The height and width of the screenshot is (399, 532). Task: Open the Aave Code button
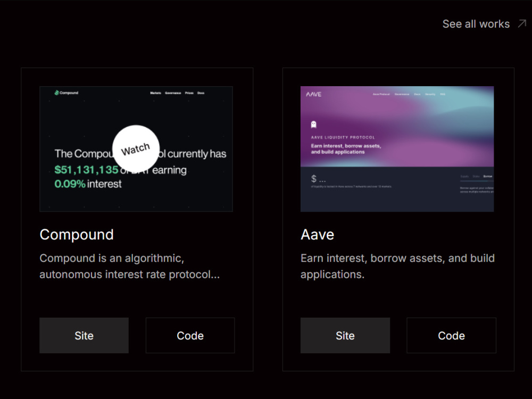click(x=451, y=335)
